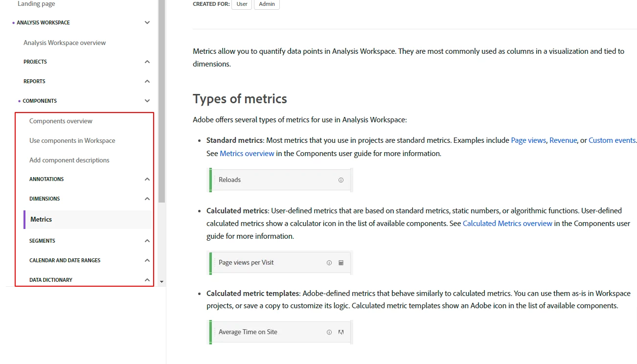Follow the Revenue link
637x364 pixels.
coord(563,140)
